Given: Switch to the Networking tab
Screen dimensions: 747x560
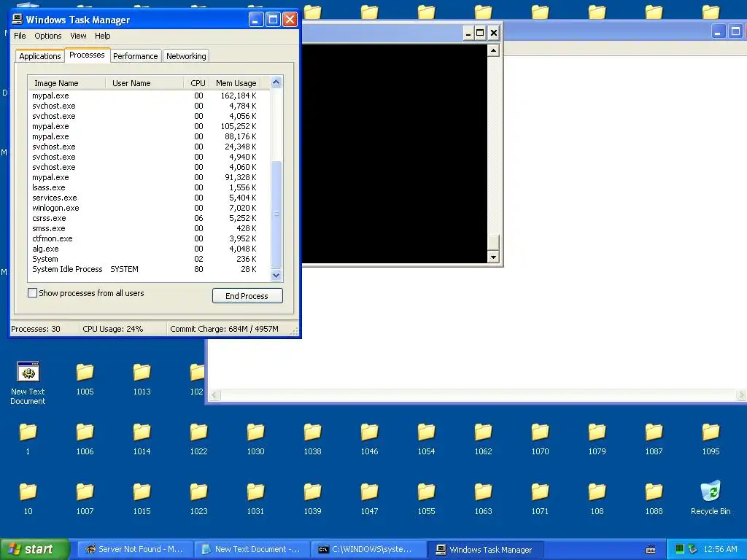Looking at the screenshot, I should click(x=186, y=56).
